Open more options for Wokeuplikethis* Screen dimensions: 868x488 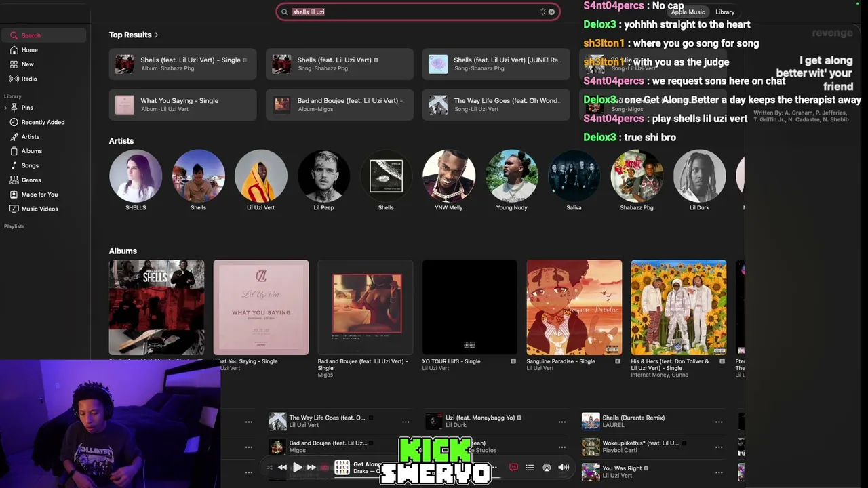click(719, 447)
